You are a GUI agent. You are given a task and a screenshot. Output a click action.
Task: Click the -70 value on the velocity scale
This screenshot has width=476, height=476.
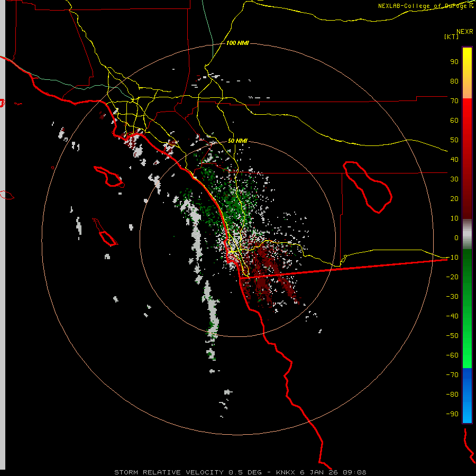tap(452, 375)
